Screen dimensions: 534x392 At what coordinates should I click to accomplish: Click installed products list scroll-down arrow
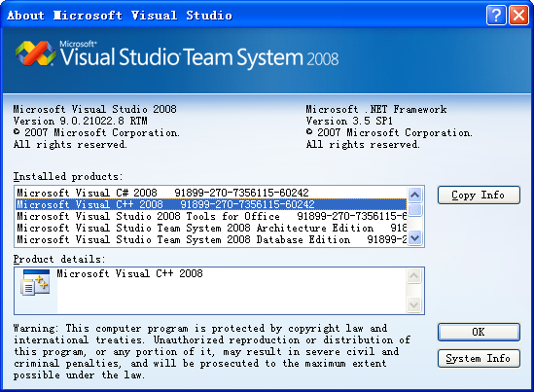(414, 237)
